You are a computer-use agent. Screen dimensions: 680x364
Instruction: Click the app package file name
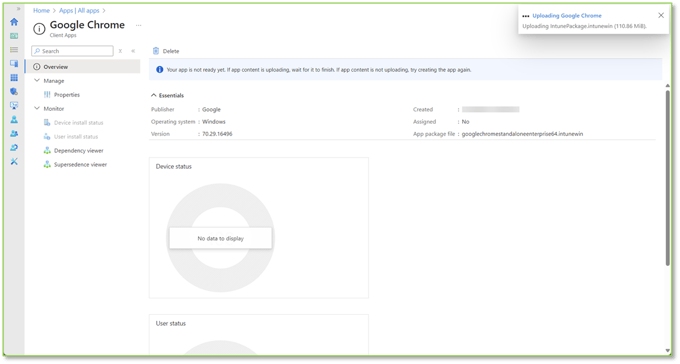click(x=522, y=134)
